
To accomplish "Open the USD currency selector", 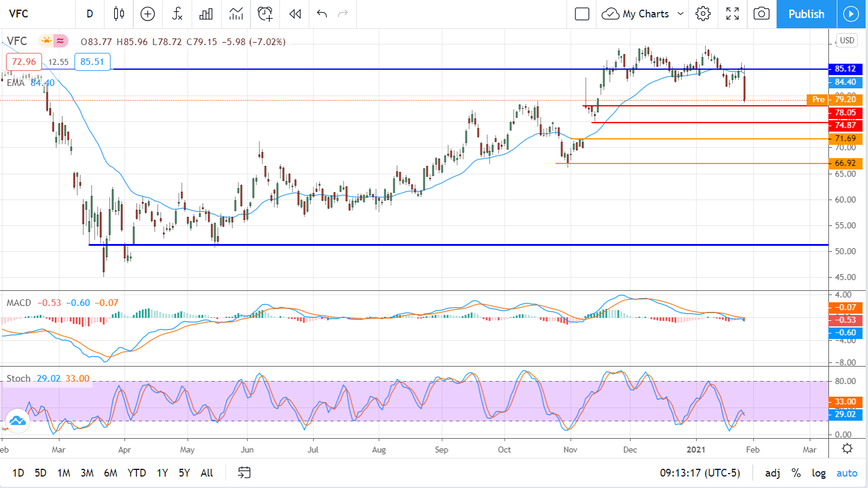I will [x=847, y=40].
